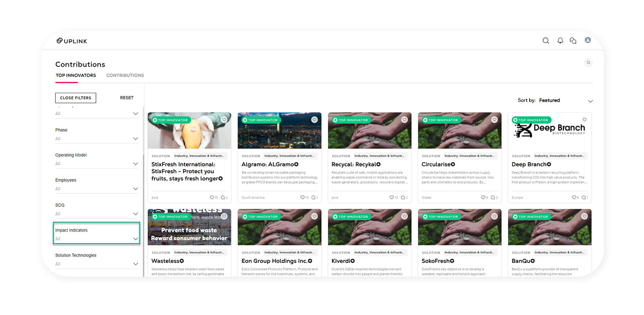Switch to the Contributions tab
Viewport: 644px width, 315px height.
point(125,75)
